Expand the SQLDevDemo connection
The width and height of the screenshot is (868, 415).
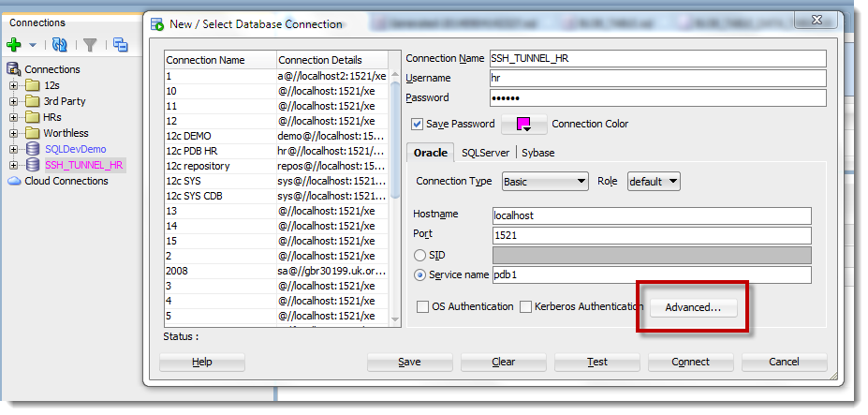14,150
